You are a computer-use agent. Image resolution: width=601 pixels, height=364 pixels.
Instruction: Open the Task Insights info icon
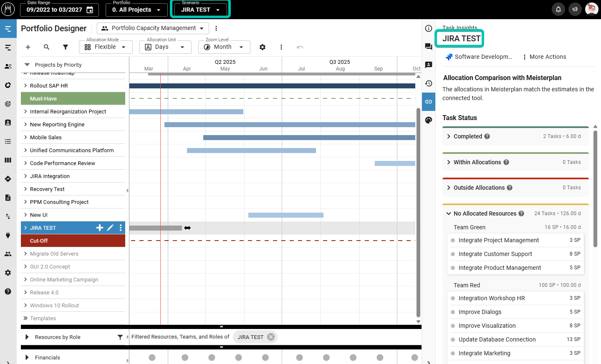(x=429, y=28)
